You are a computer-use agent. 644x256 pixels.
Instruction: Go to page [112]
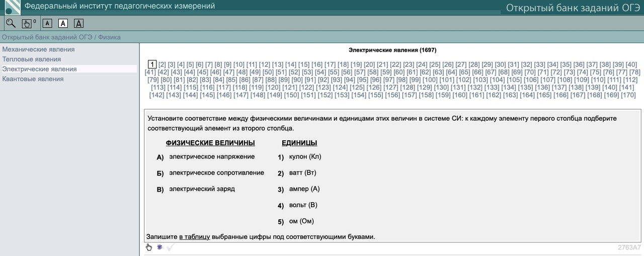[630, 79]
